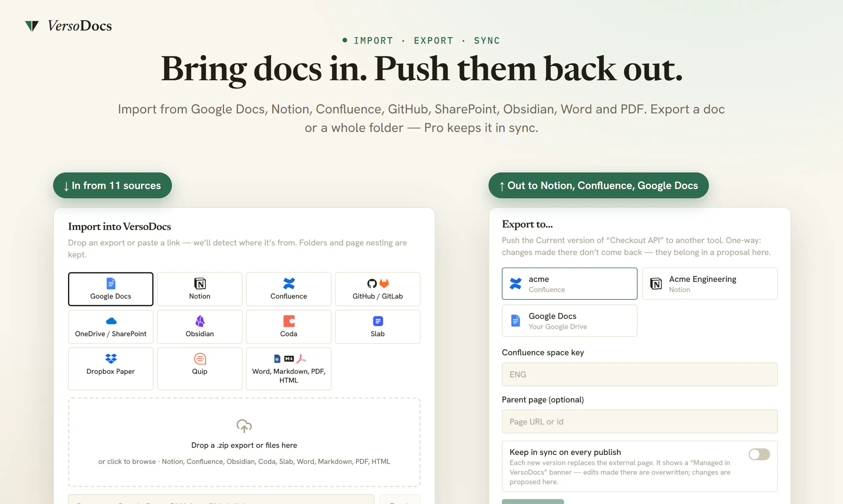This screenshot has width=843, height=504.
Task: Choose Acme Engineering Notion export destination
Action: [x=710, y=283]
